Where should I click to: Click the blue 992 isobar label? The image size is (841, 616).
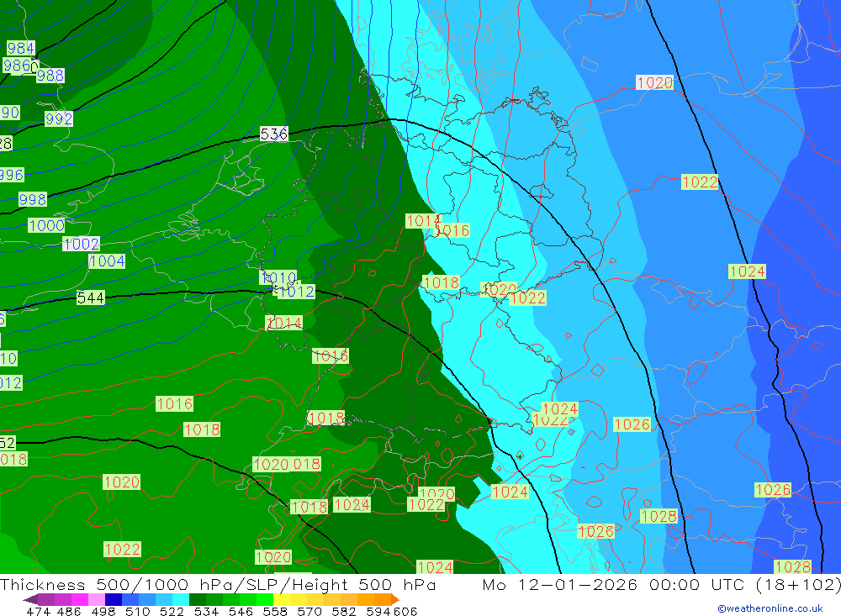point(59,119)
